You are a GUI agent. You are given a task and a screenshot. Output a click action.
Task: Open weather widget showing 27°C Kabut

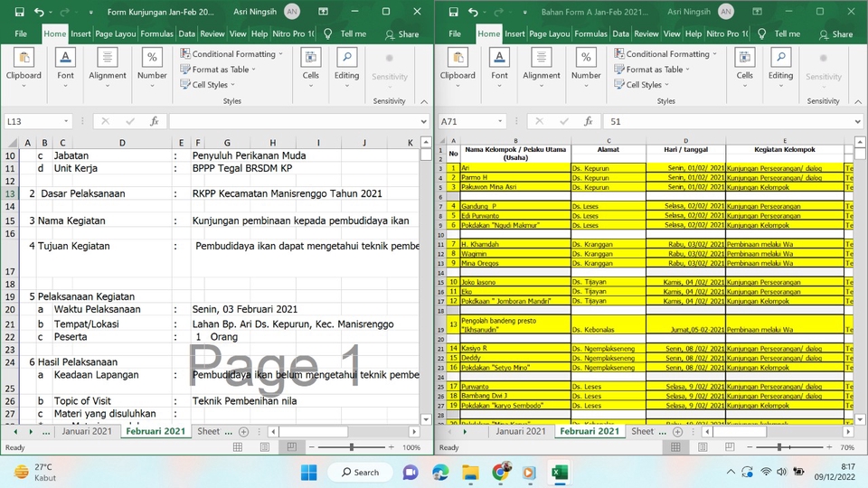pos(35,472)
